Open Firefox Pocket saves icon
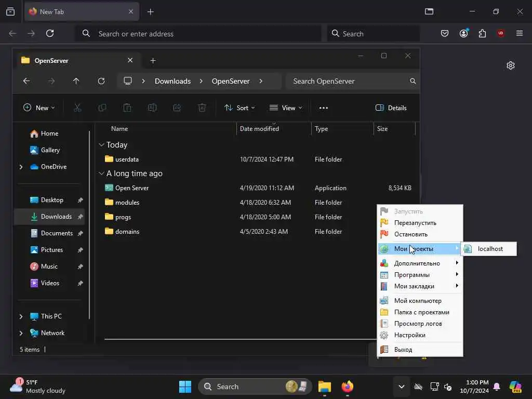The image size is (532, 399). 445,33
